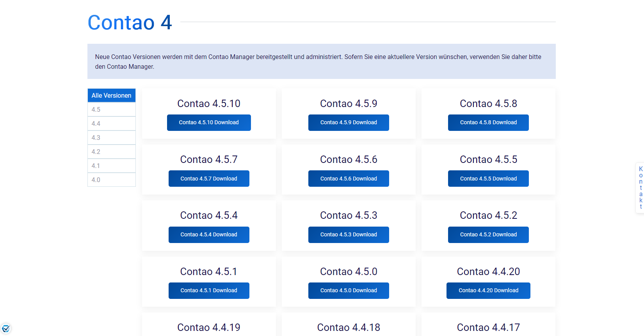
Task: Click the Contao 4.5.2 Download button
Action: click(488, 235)
